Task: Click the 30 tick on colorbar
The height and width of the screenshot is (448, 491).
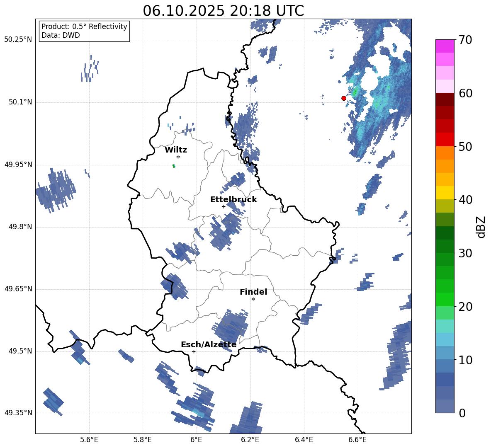Action: (x=465, y=253)
